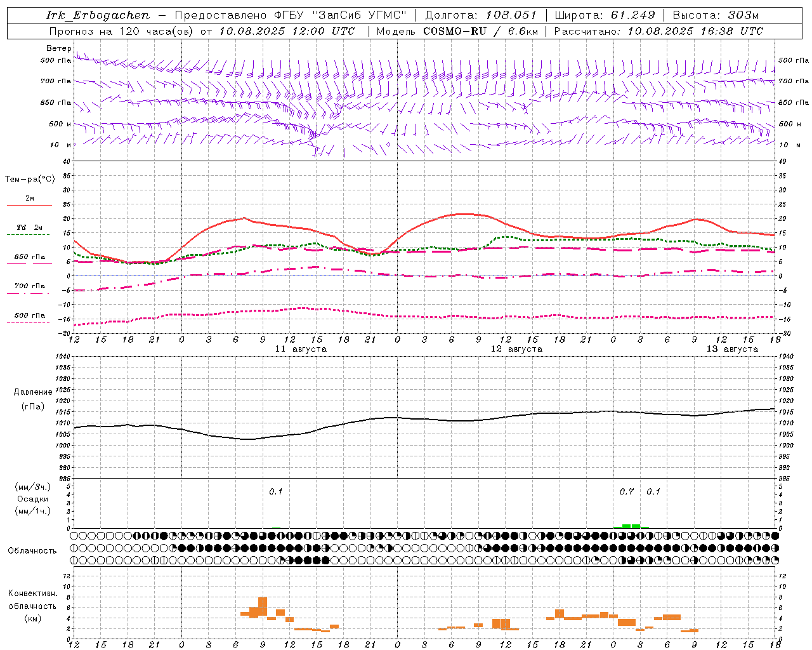Screen dimensions: 812x650
Task: Select the date label 12 августа
Action: point(516,349)
